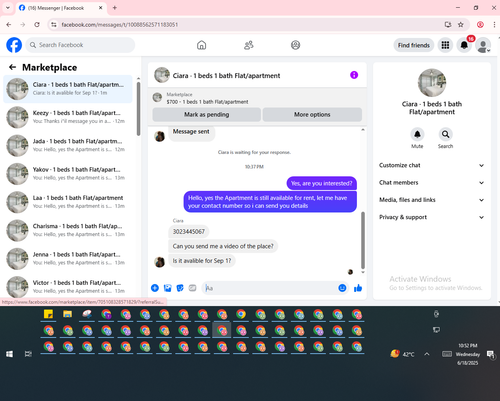Click the "Yes, are you interested?" message bubble
500x401 pixels.
coord(322,183)
